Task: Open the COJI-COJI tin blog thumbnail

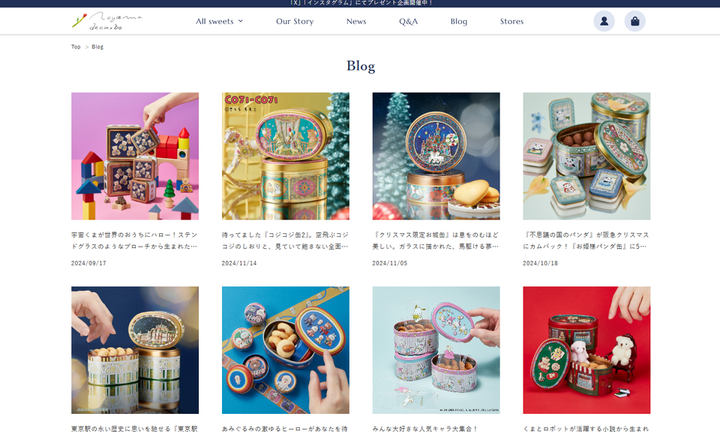Action: click(286, 156)
